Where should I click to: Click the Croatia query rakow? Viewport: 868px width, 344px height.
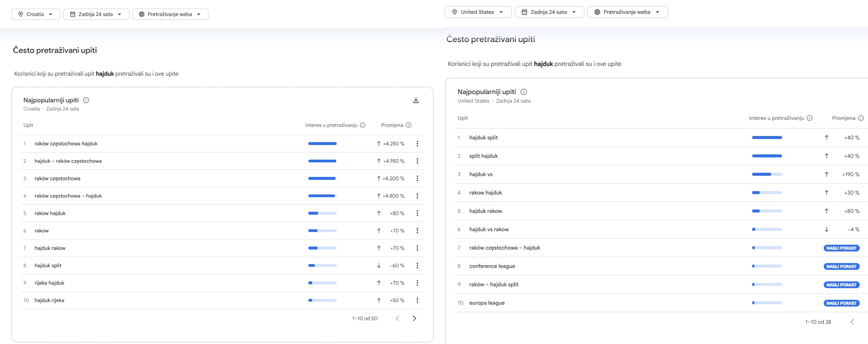[x=42, y=231]
